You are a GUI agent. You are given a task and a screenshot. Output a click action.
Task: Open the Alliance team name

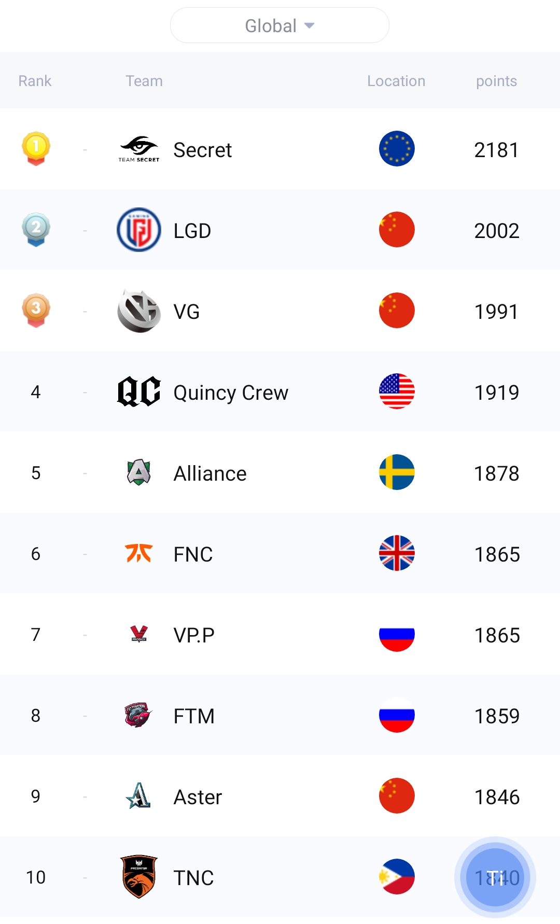click(210, 473)
